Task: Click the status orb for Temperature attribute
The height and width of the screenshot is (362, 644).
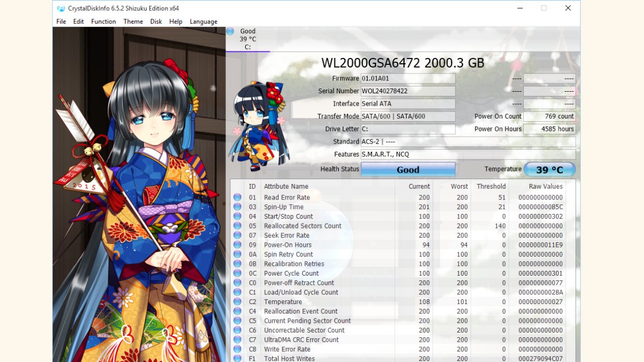Action: coord(237,302)
